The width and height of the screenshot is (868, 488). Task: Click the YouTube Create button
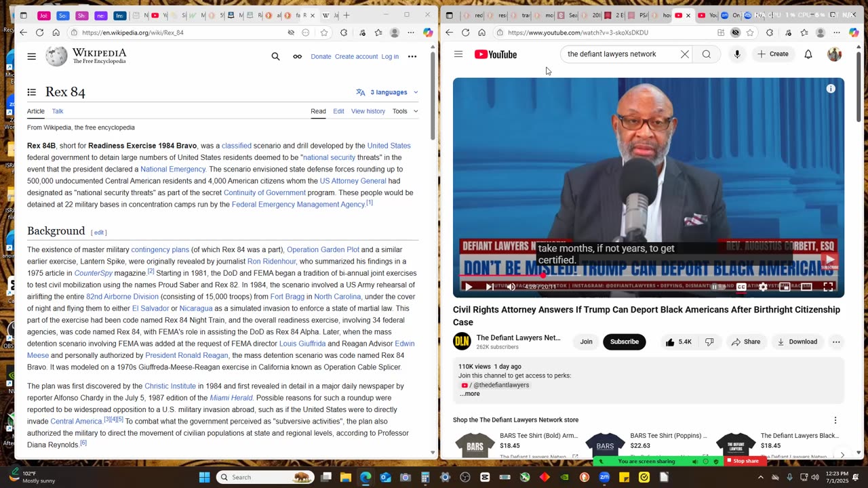tap(773, 54)
